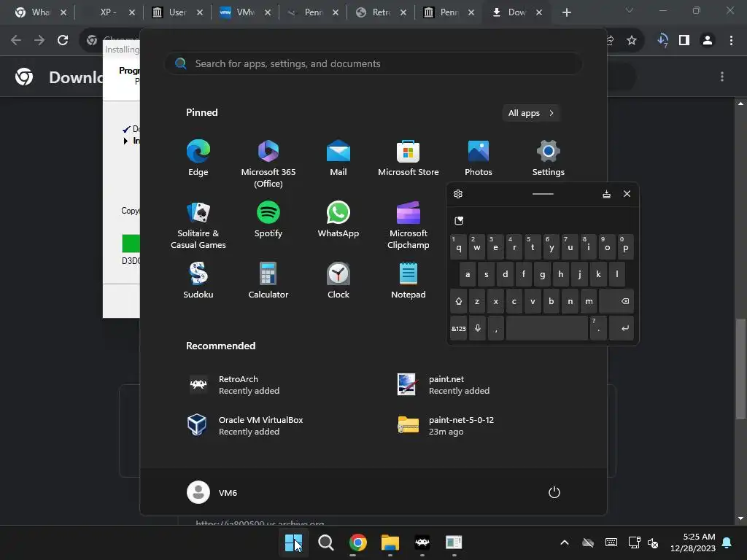This screenshot has height=560, width=747.
Task: Click the power button in Start menu
Action: coord(554,492)
